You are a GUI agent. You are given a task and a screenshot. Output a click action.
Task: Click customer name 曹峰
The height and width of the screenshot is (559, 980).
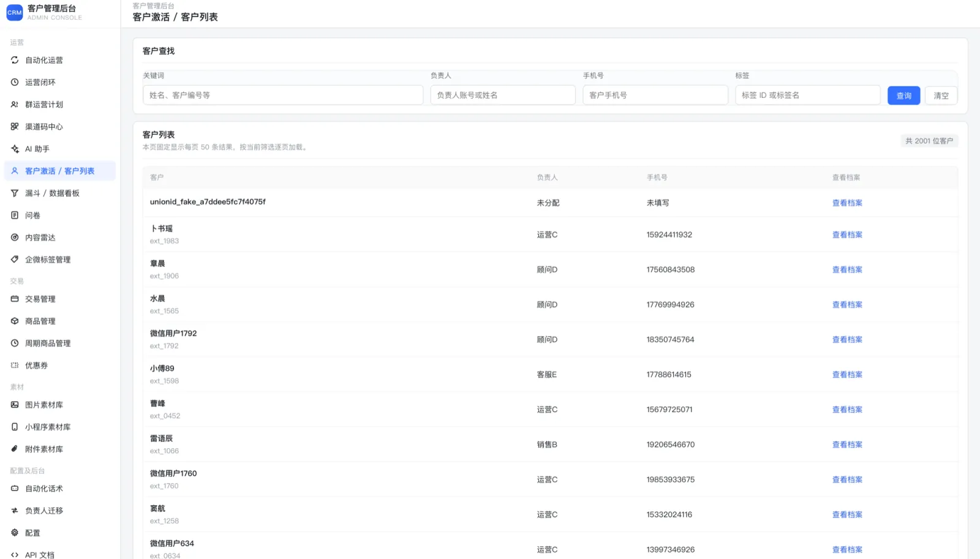pyautogui.click(x=157, y=403)
